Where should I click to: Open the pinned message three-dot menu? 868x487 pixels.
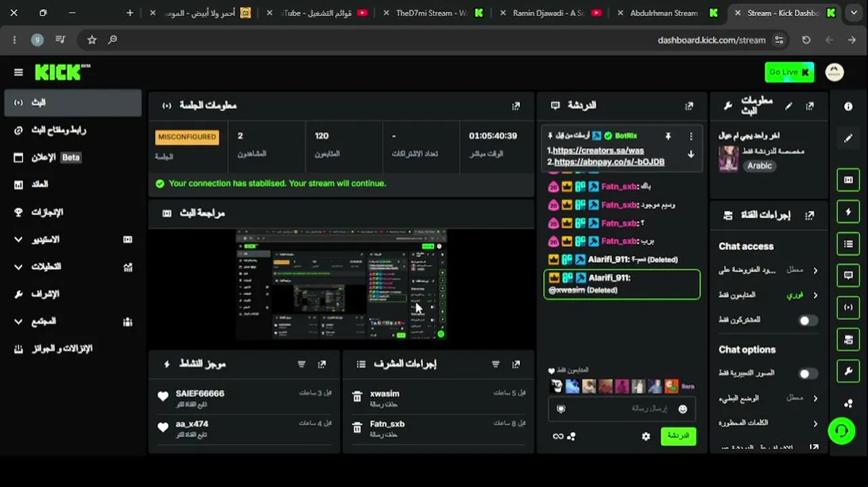click(691, 136)
